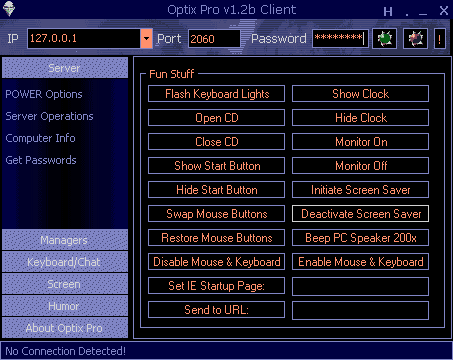
Task: Select POWER Options
Action: click(44, 94)
